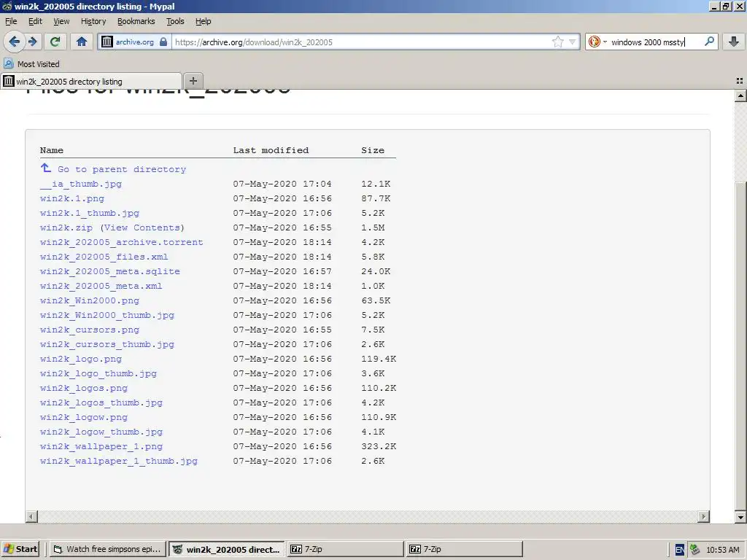Click the horizontal scrollbar left arrow

coord(31,517)
